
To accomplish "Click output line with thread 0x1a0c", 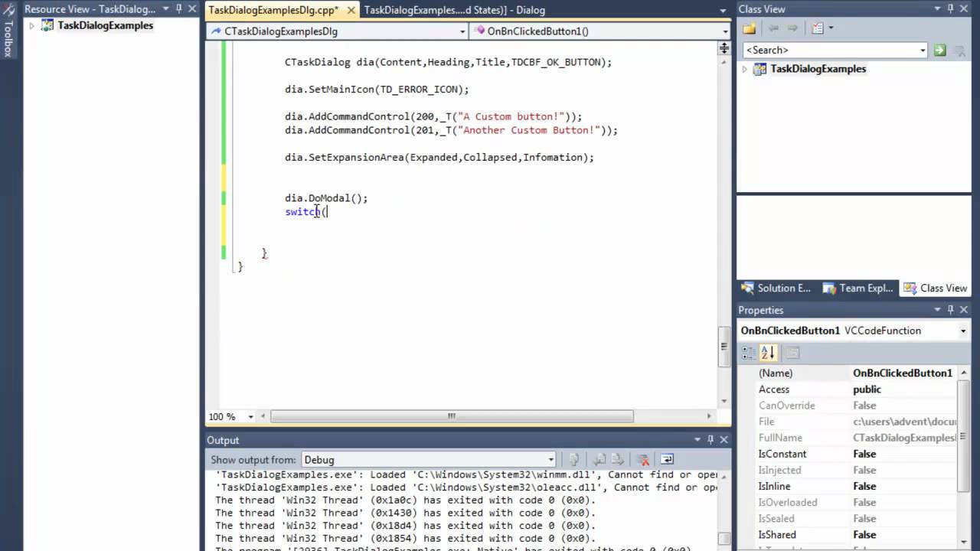I will coord(405,500).
